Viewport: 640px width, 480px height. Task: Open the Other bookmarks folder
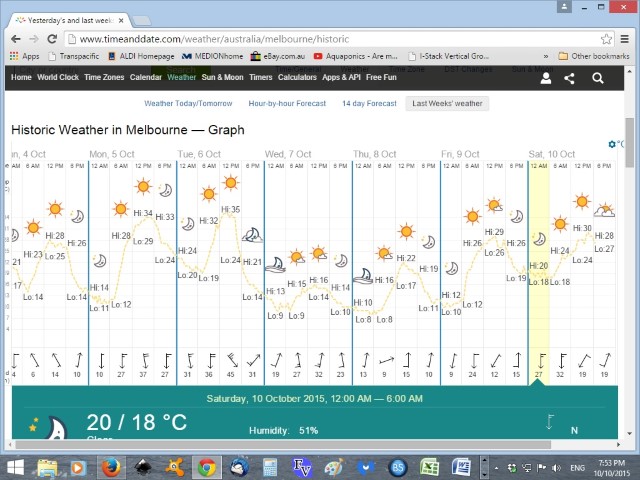click(594, 56)
